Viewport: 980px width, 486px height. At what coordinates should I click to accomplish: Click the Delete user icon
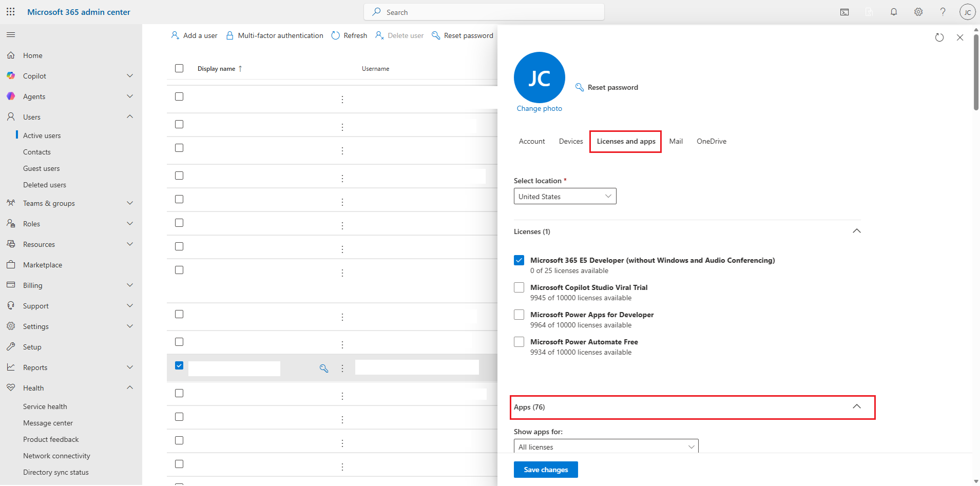tap(380, 35)
